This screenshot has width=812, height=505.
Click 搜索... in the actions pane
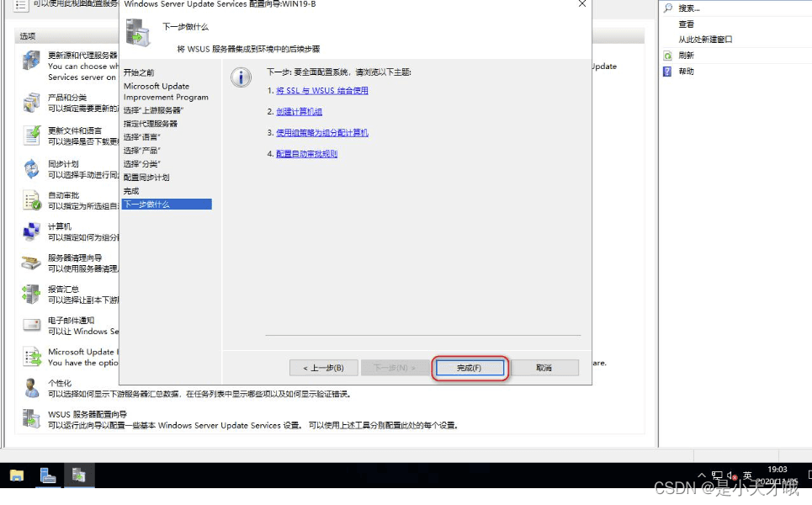(689, 8)
